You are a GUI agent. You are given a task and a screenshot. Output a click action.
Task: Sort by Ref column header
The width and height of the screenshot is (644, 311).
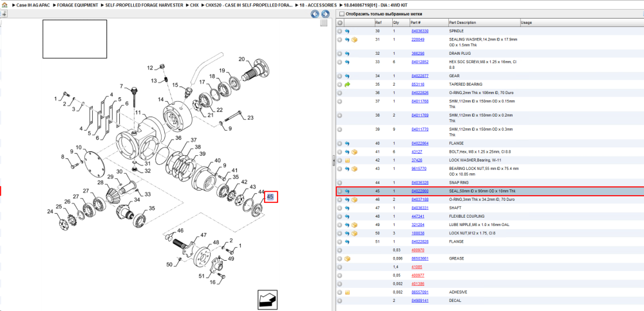tap(383, 23)
